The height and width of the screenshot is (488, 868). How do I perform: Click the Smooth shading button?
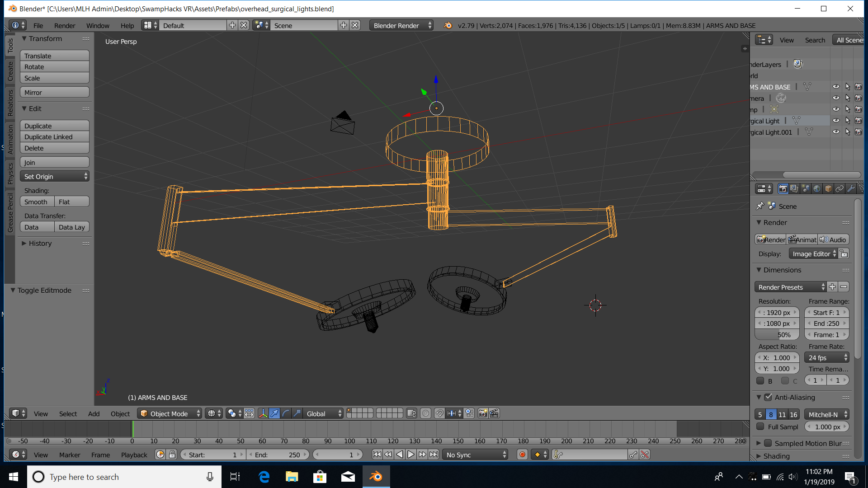pyautogui.click(x=37, y=202)
